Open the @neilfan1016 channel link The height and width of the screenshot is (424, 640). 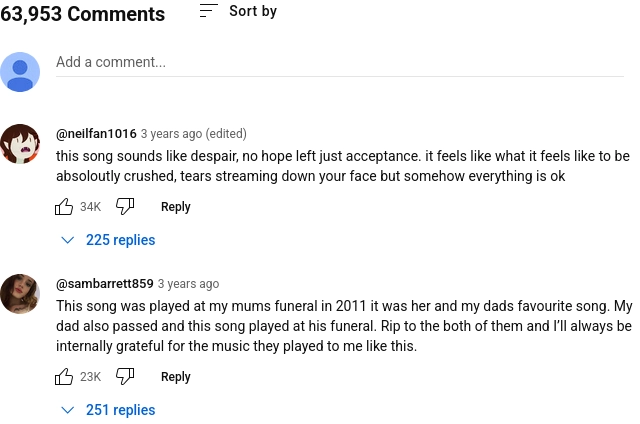[96, 133]
